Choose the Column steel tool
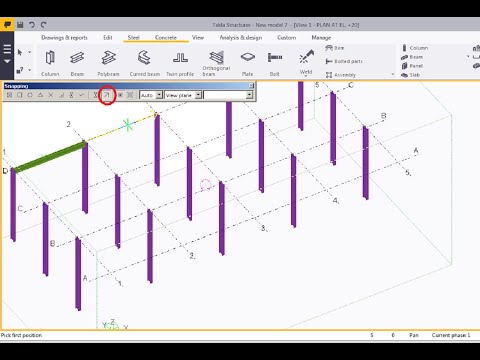Viewport: 480px width, 360px height. point(50,63)
